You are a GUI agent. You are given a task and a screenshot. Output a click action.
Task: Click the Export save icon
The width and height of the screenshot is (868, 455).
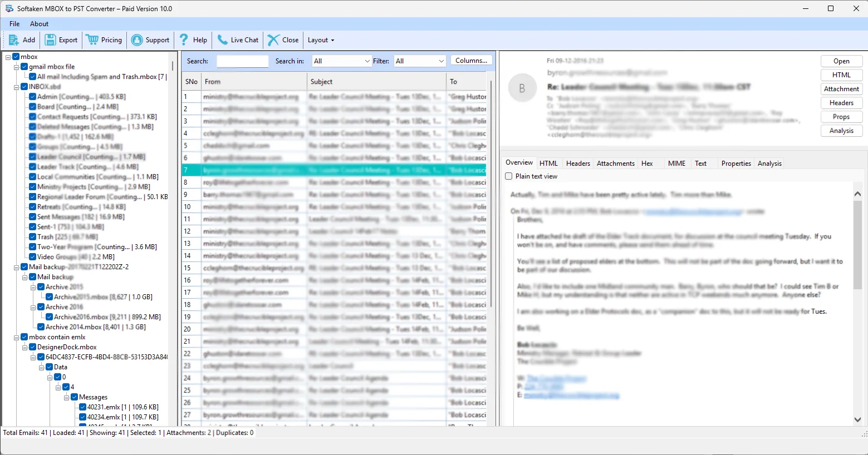[50, 40]
